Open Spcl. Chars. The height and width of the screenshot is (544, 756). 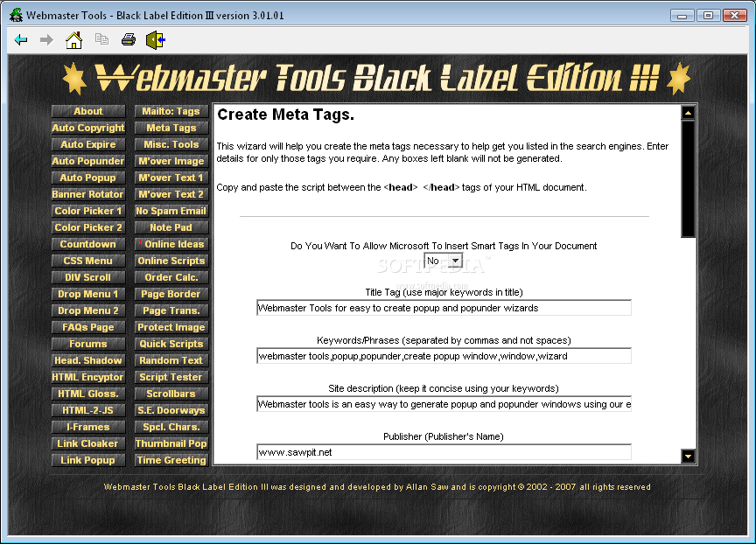[x=171, y=427]
